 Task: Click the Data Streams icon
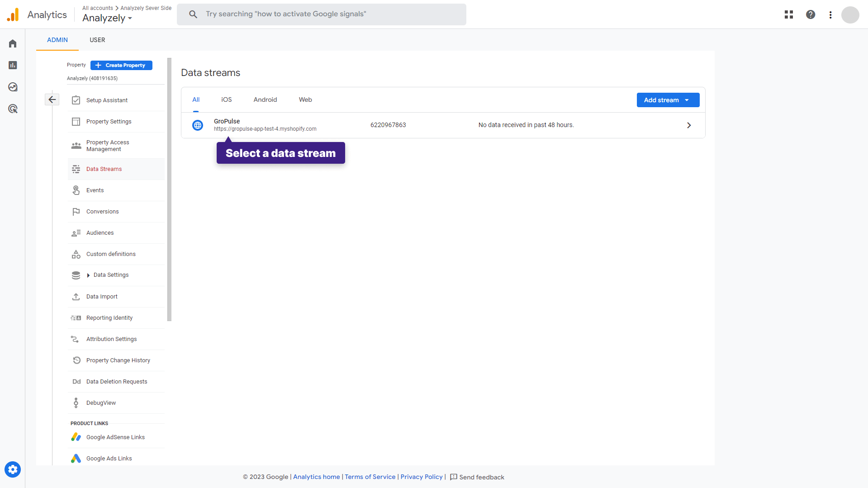pos(76,169)
